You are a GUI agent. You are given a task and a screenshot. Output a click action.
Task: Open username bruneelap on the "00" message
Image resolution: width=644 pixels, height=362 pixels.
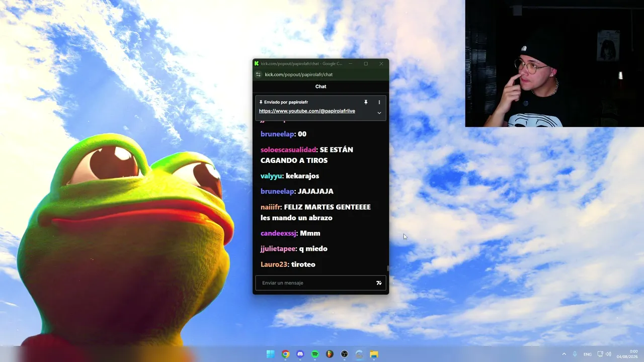pos(277,134)
